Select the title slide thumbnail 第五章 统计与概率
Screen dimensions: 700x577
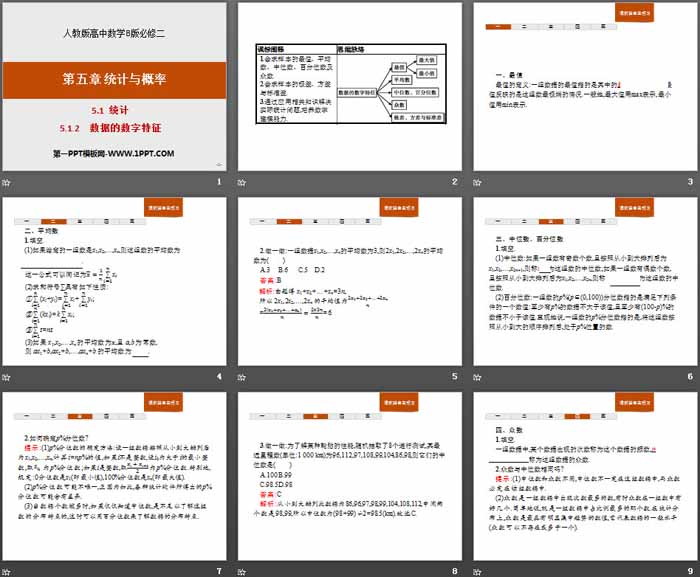(114, 87)
